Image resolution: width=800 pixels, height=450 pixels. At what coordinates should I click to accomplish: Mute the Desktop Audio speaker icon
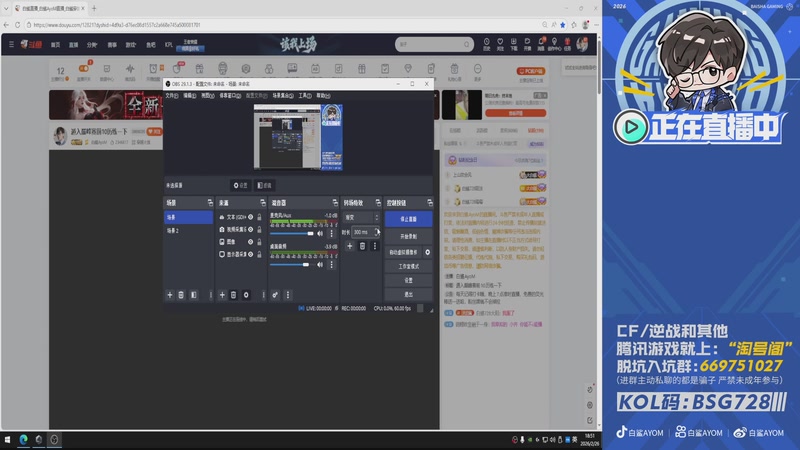pyautogui.click(x=320, y=264)
